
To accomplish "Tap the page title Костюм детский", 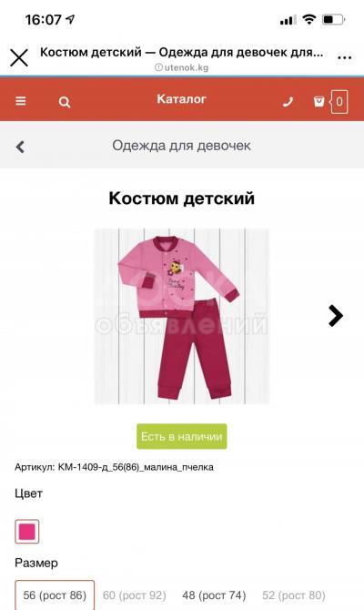I will pyautogui.click(x=182, y=198).
